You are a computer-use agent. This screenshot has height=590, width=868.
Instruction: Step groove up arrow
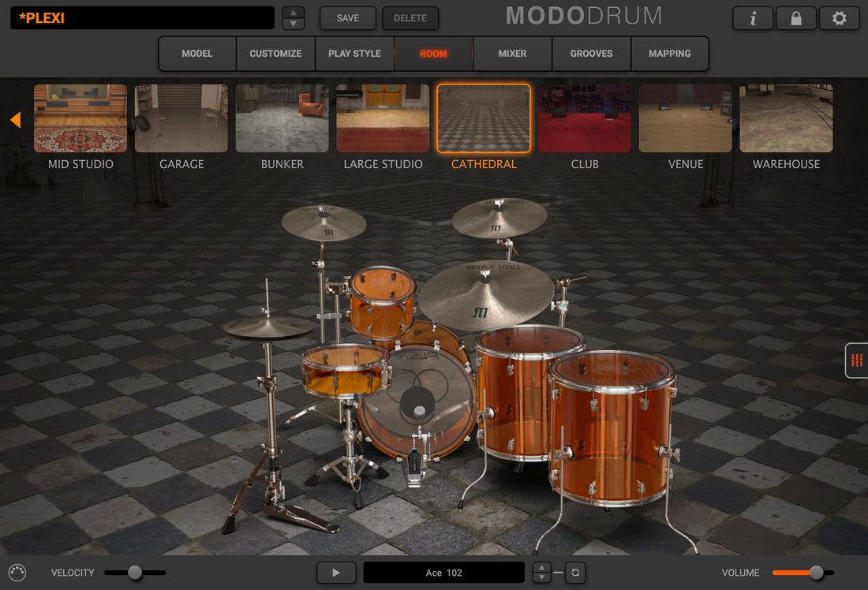541,567
